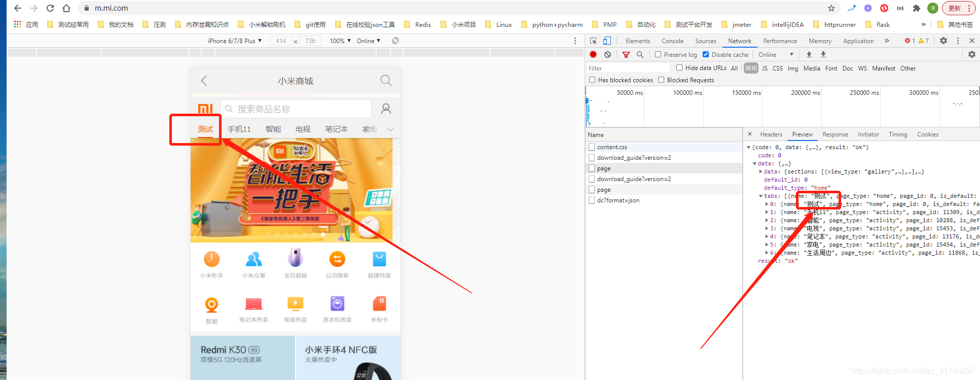Open the network throttling Online dropdown
Image resolution: width=980 pixels, height=380 pixels.
[x=776, y=54]
